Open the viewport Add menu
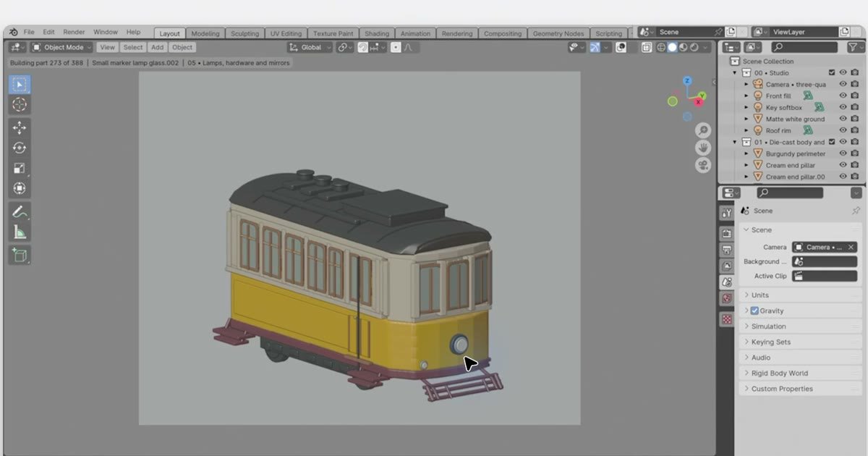This screenshot has height=456, width=868. click(157, 47)
